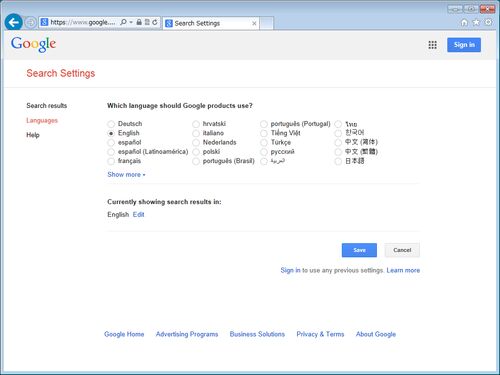
Task: Switch to the Search Settings browser tab
Action: [x=211, y=23]
